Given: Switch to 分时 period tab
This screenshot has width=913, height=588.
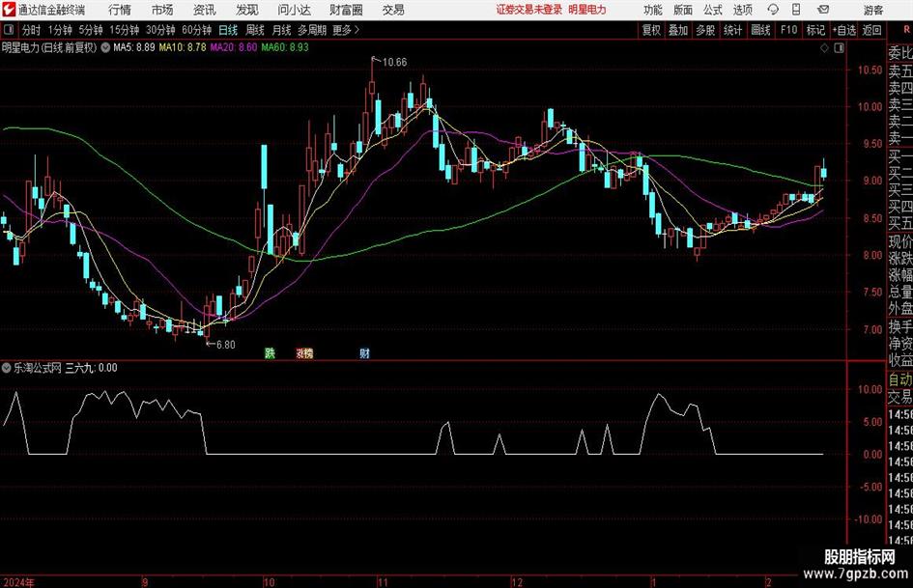Looking at the screenshot, I should click(32, 30).
